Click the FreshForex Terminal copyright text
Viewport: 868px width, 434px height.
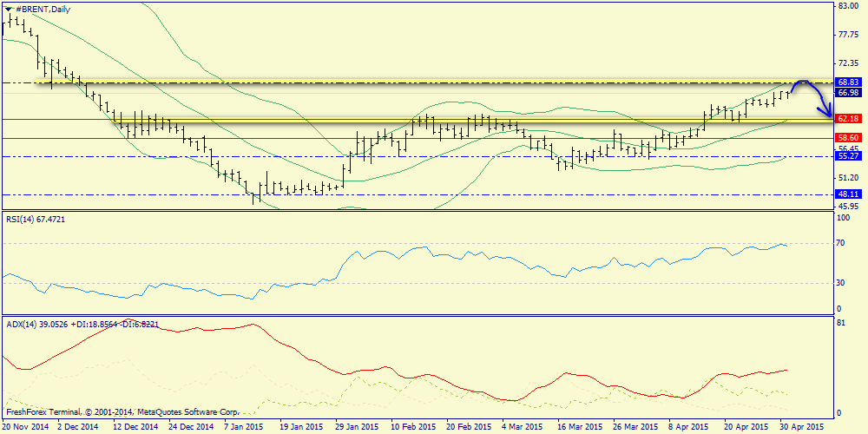pyautogui.click(x=122, y=412)
